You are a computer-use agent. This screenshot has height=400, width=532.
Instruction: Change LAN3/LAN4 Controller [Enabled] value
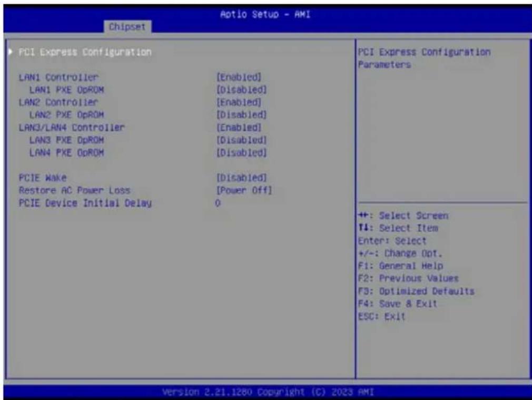(x=239, y=128)
